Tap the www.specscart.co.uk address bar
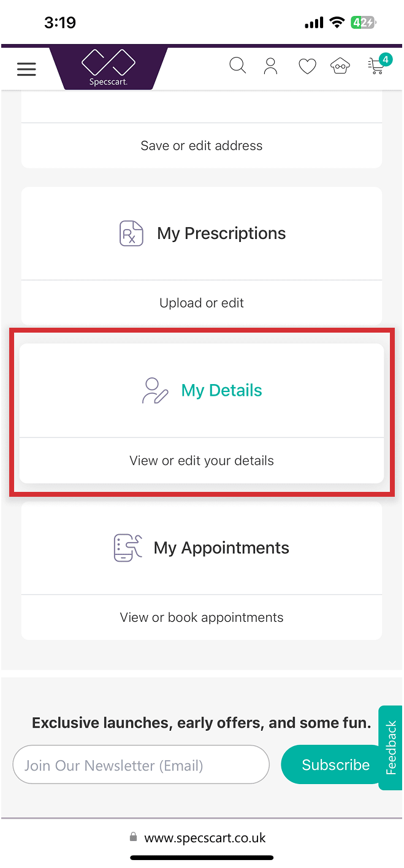 [x=201, y=837]
